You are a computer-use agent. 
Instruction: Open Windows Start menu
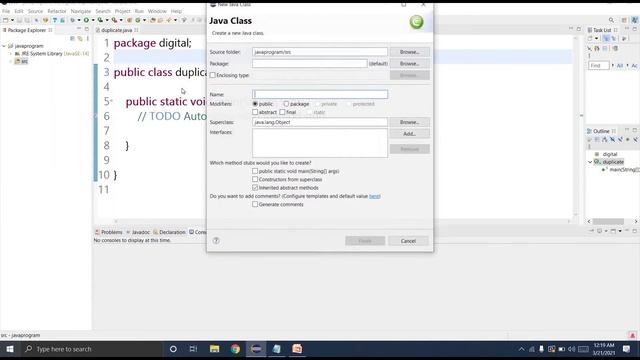tap(10, 349)
